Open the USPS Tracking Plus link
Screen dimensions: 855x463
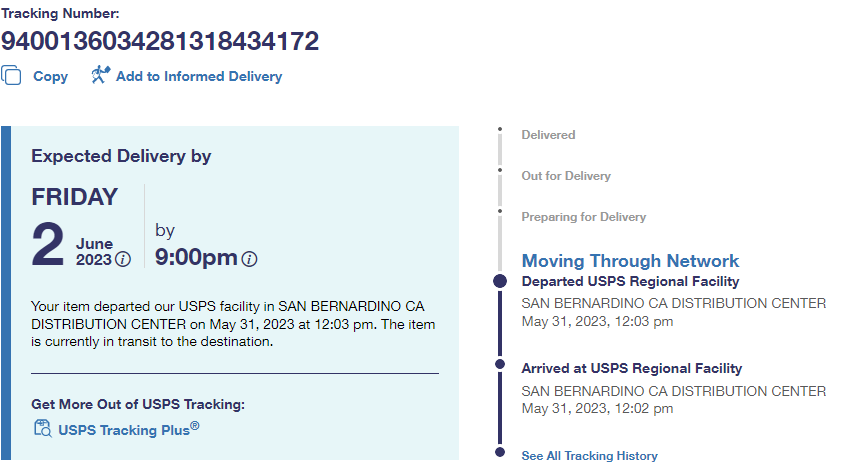(129, 430)
